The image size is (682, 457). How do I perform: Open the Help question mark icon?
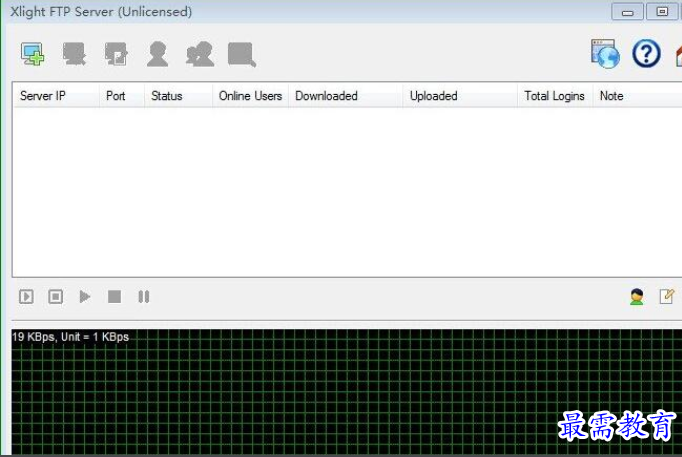pos(646,53)
